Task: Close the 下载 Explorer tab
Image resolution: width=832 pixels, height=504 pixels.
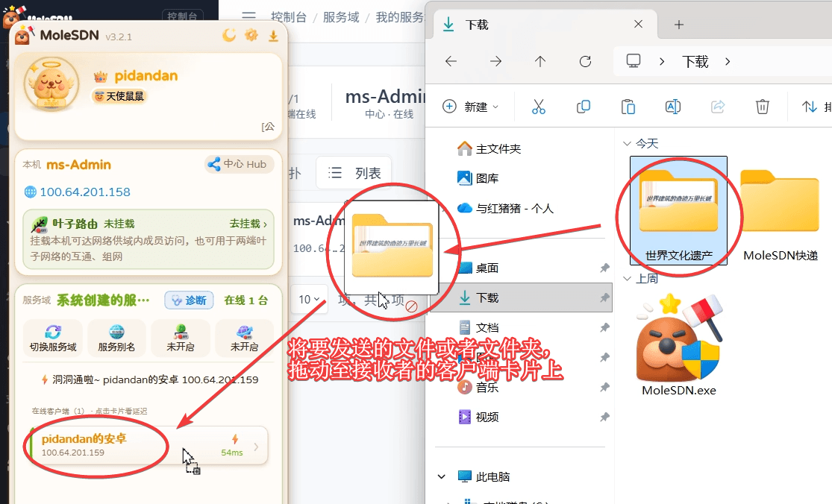Action: coord(638,24)
